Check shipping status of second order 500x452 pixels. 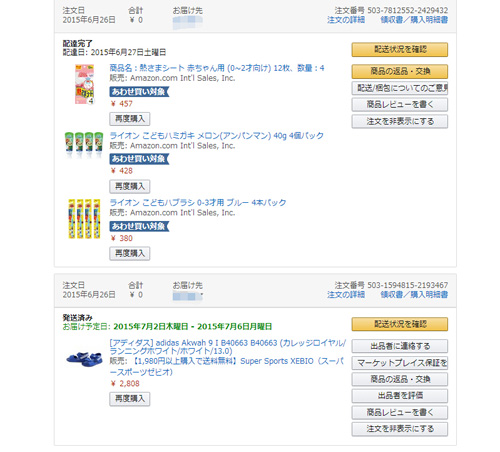pyautogui.click(x=400, y=324)
